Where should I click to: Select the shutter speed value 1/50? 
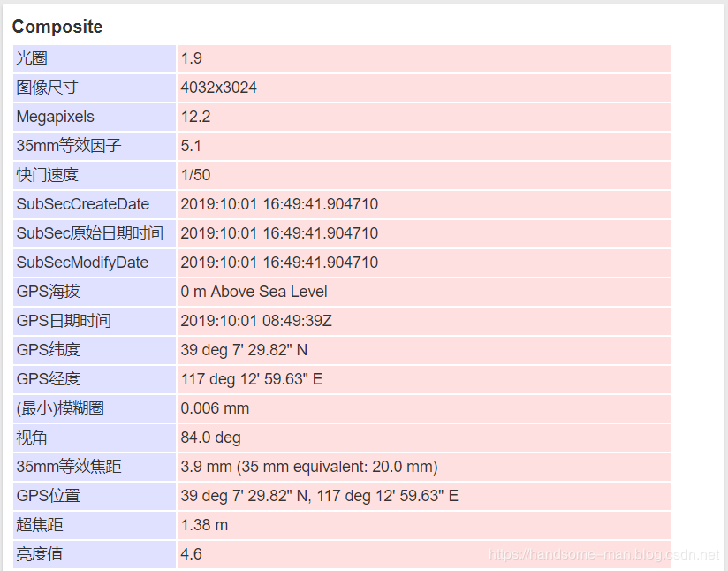tap(195, 175)
